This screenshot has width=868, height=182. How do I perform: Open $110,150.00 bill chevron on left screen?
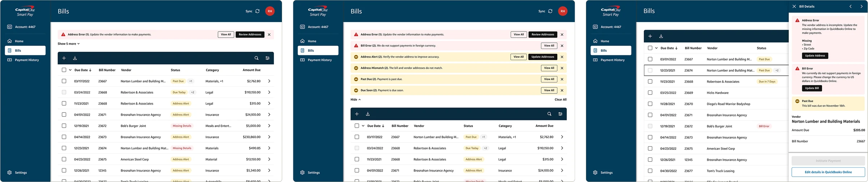[269, 92]
